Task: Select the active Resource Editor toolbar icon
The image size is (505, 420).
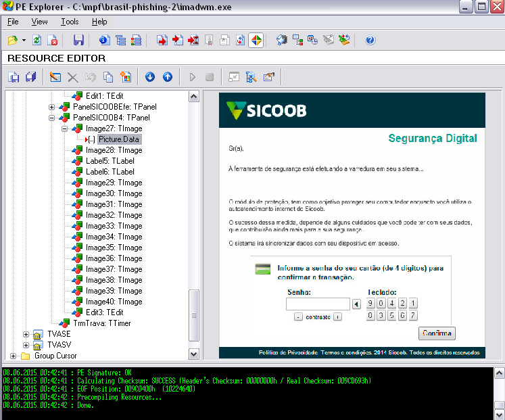Action: click(256, 41)
